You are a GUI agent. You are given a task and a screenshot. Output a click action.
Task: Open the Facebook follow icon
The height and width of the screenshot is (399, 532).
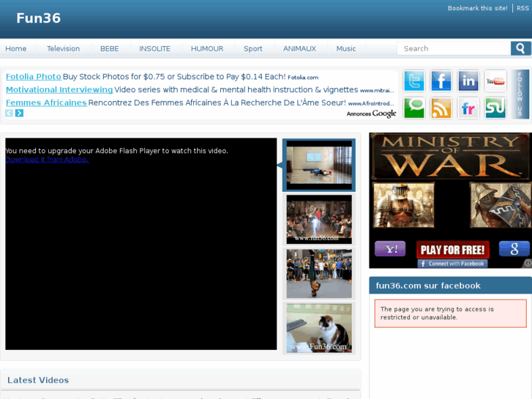click(441, 81)
